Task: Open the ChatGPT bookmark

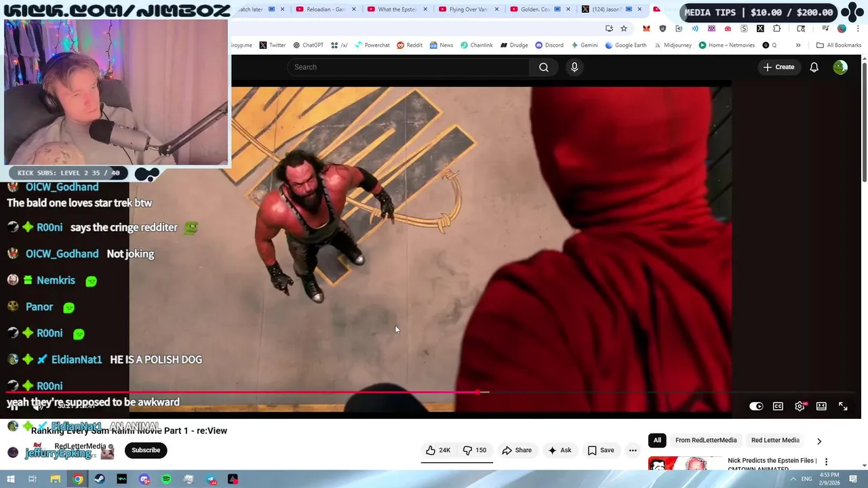Action: click(308, 45)
